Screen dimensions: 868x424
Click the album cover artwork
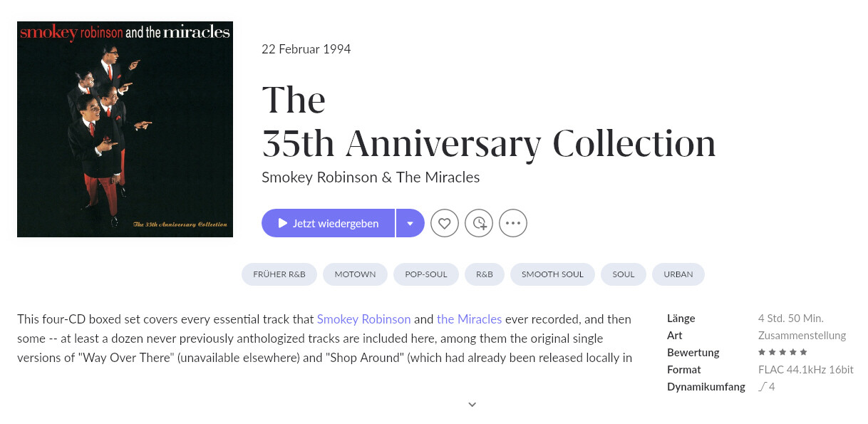(x=125, y=129)
